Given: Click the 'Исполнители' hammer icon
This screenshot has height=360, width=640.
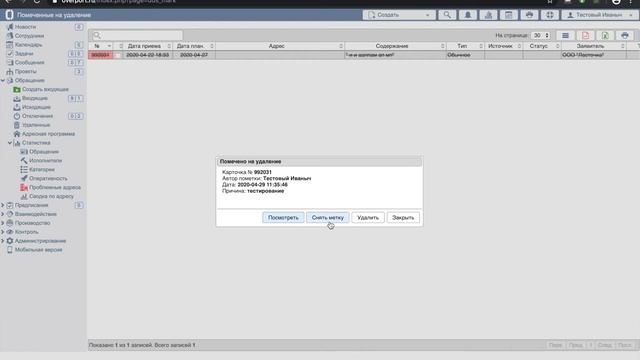Looking at the screenshot, I should tap(24, 161).
